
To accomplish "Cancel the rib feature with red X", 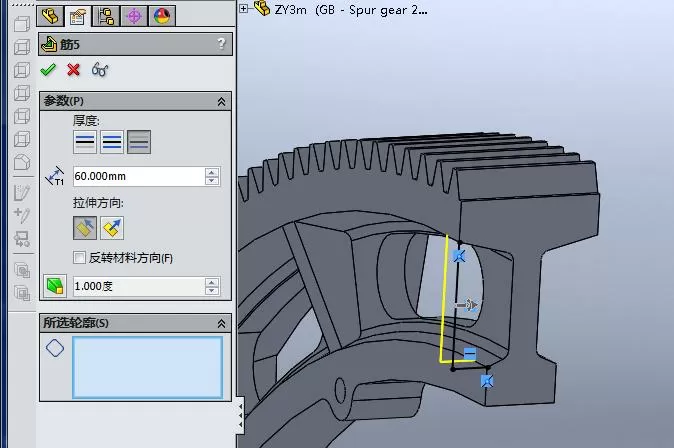I will click(x=74, y=70).
